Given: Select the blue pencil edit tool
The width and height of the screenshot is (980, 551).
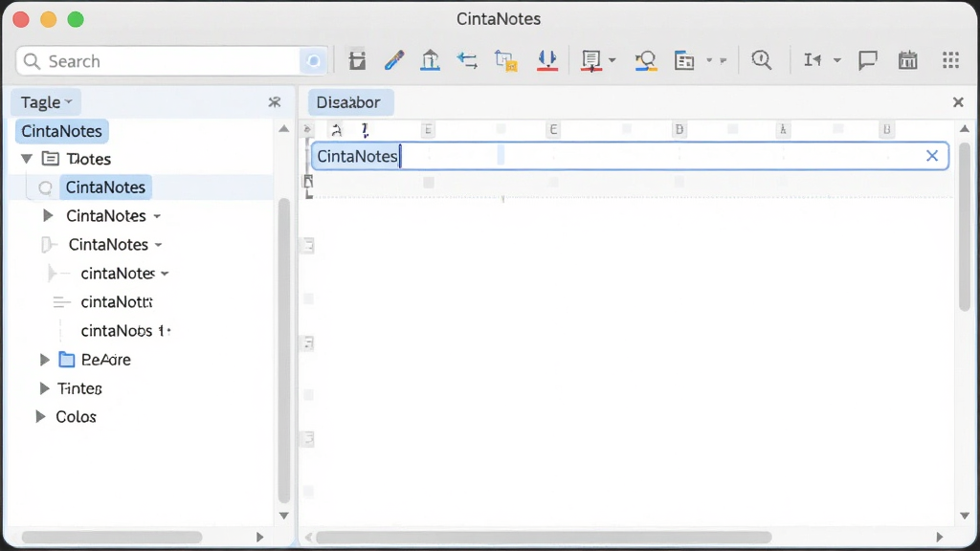Looking at the screenshot, I should 393,60.
